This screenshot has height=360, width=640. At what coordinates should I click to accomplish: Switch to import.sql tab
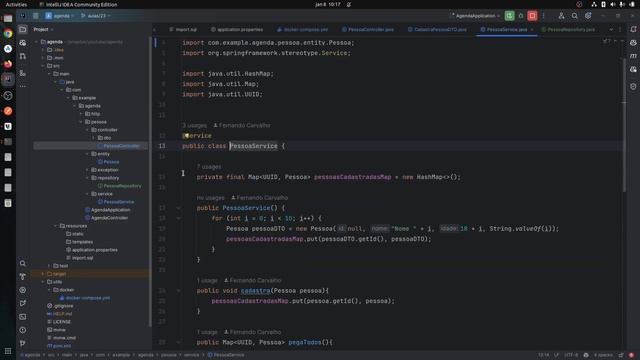(x=183, y=29)
